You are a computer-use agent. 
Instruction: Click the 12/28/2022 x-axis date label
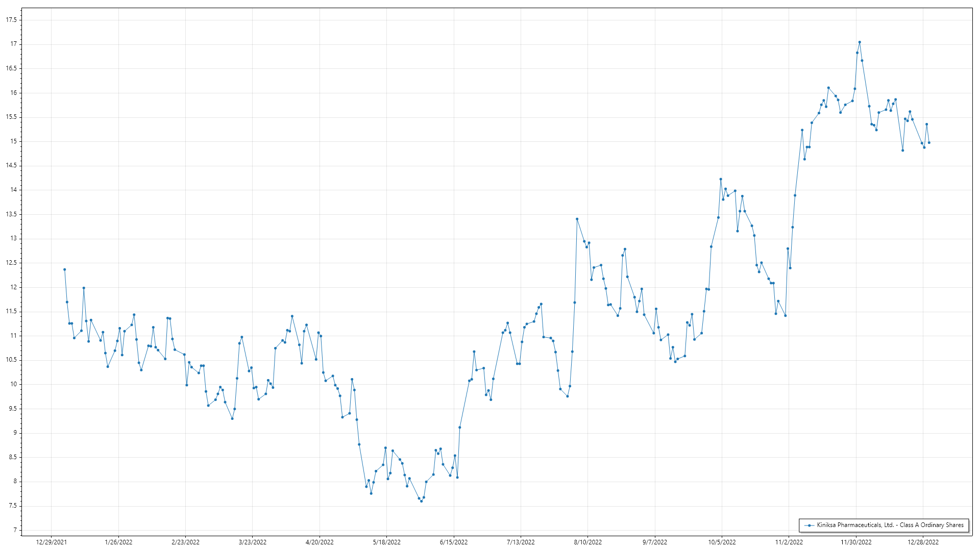click(x=923, y=542)
